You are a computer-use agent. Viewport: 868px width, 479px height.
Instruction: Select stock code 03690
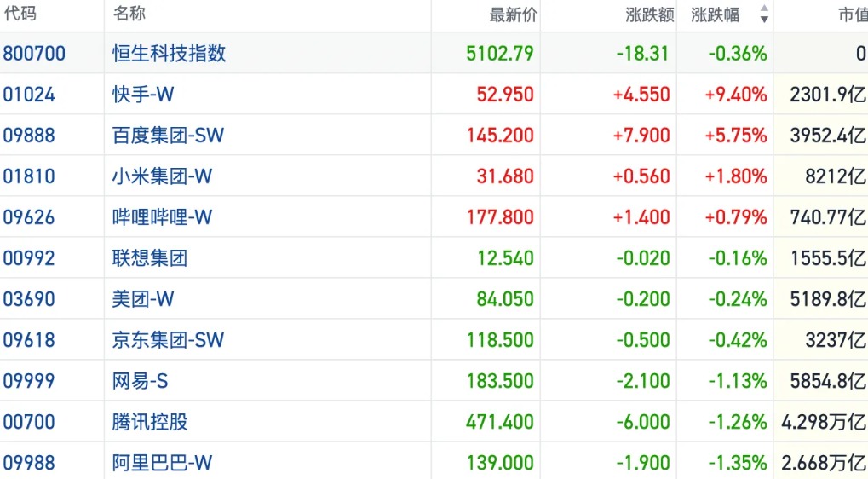pos(29,299)
